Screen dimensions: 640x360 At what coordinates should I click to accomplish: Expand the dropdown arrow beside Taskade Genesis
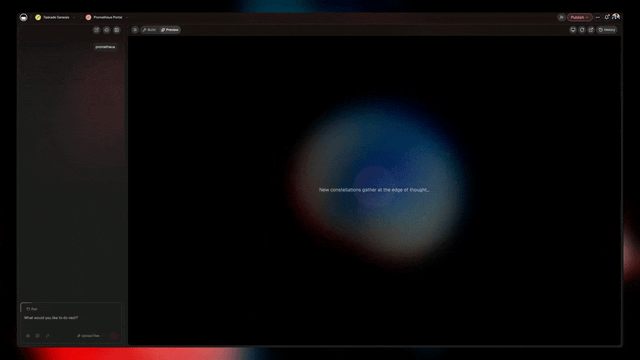click(x=74, y=17)
